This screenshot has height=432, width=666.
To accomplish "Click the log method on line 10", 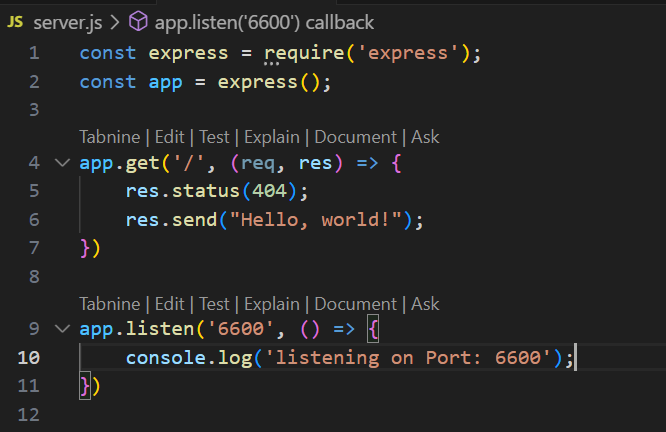I will 235,359.
